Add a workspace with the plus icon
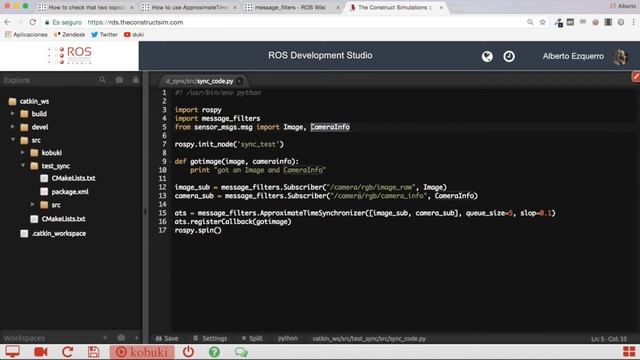This screenshot has height=360, width=640. (105, 338)
